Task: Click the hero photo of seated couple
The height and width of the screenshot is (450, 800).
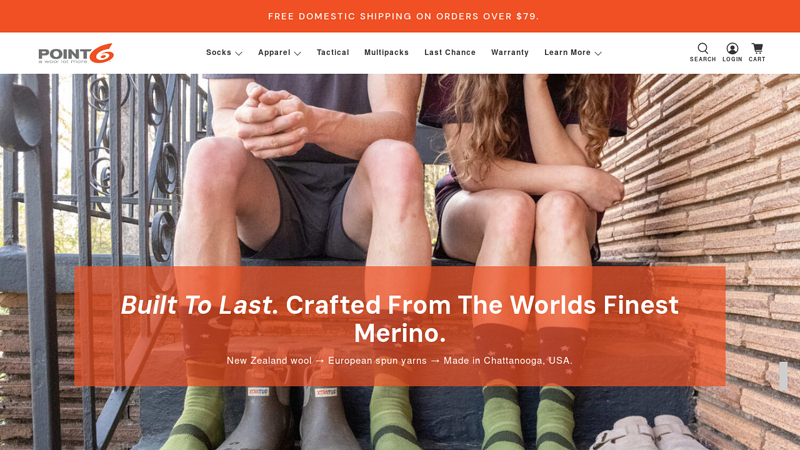Action: pyautogui.click(x=400, y=168)
